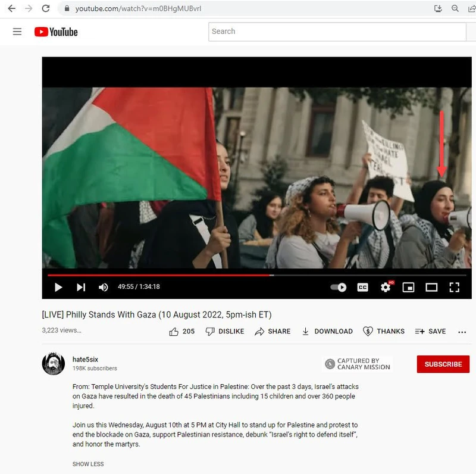Subscribe to the hate5six channel

tap(443, 364)
